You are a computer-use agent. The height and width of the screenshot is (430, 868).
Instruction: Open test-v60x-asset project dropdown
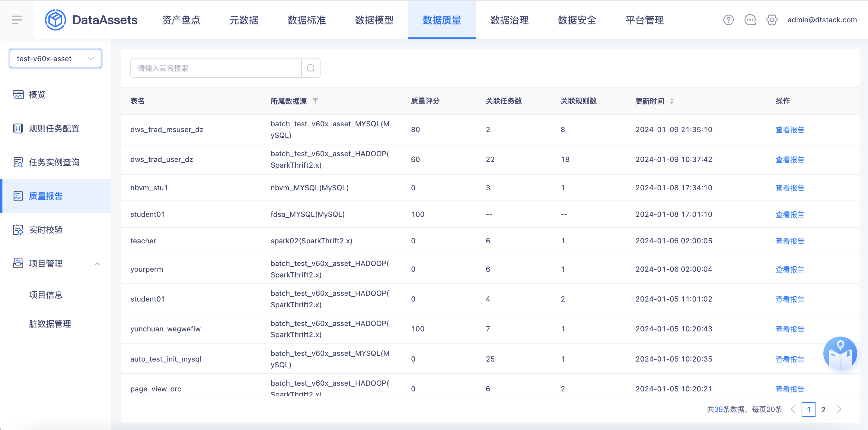pyautogui.click(x=56, y=58)
